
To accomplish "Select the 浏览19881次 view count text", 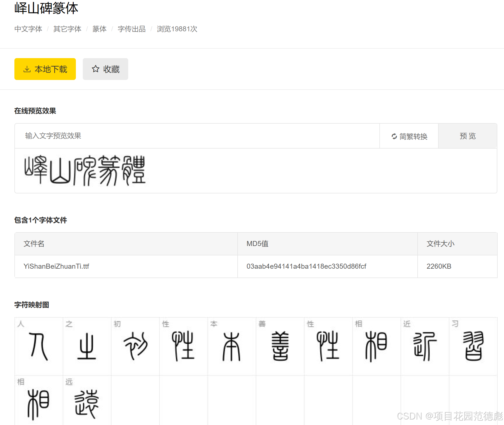I will pyautogui.click(x=177, y=29).
